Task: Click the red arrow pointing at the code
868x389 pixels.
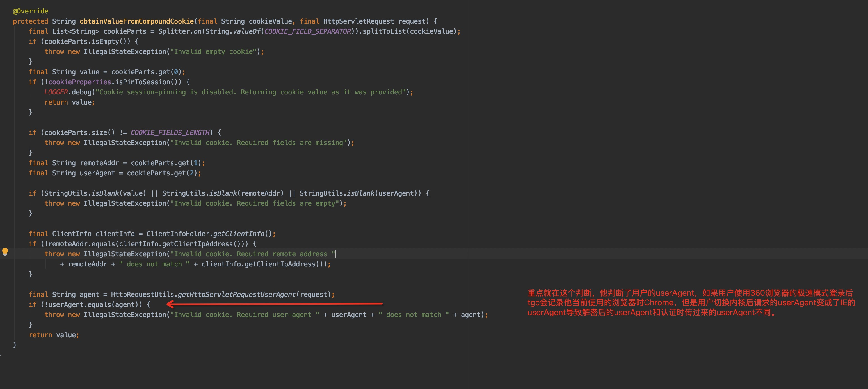Action: pos(275,304)
